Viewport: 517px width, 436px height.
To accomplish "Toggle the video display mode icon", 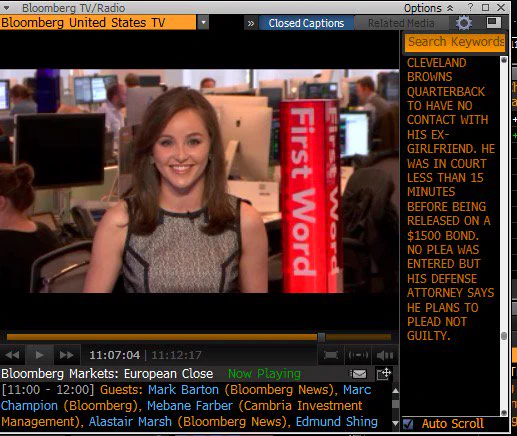I will pyautogui.click(x=493, y=23).
